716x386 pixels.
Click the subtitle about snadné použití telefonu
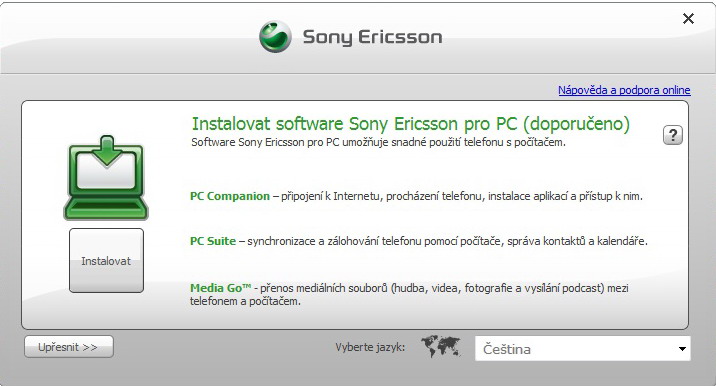378,142
